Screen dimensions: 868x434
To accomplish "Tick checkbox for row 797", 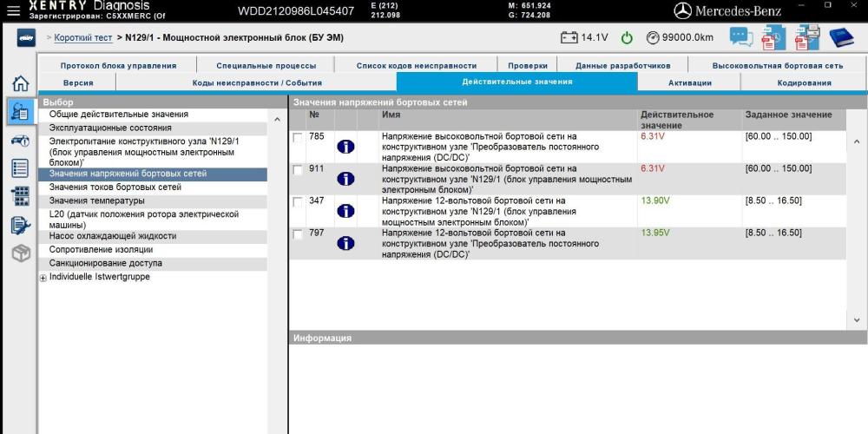I will pos(298,234).
